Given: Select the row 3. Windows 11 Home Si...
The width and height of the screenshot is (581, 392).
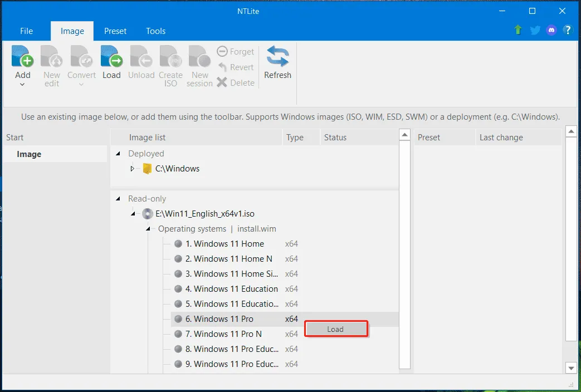Looking at the screenshot, I should click(x=285, y=274).
